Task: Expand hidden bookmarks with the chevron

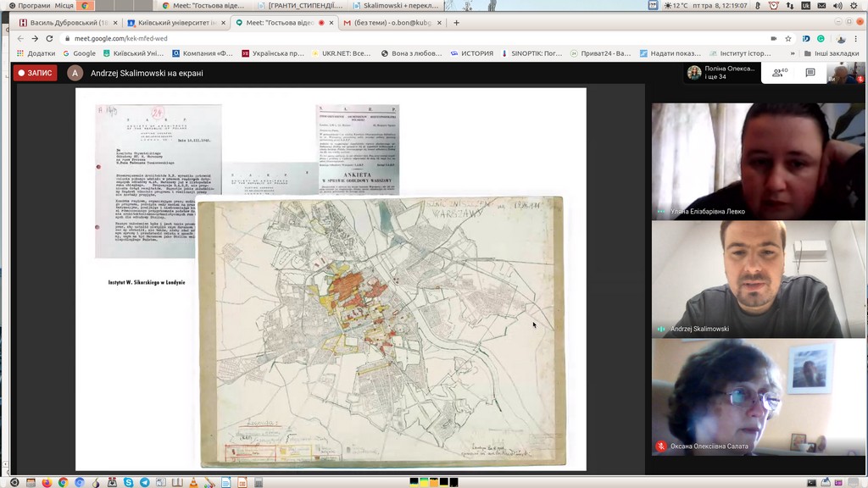Action: point(793,53)
